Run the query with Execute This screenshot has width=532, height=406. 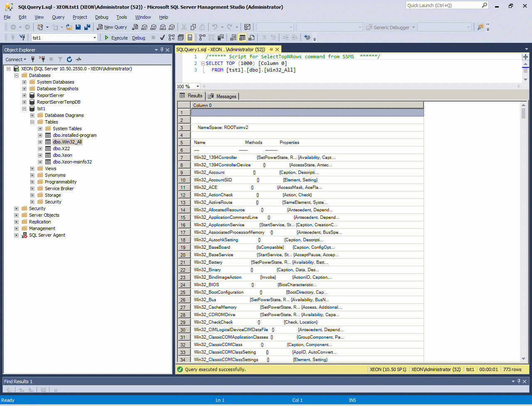116,37
